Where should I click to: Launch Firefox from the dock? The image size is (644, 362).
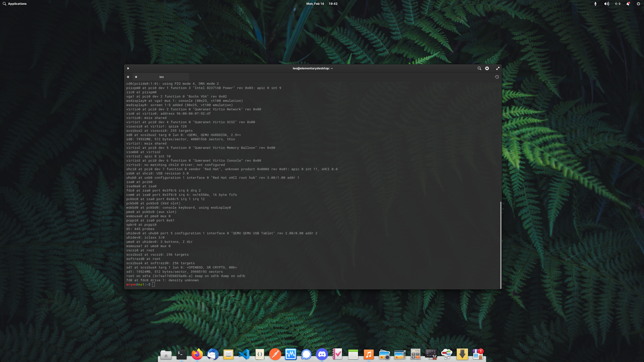[x=197, y=354]
